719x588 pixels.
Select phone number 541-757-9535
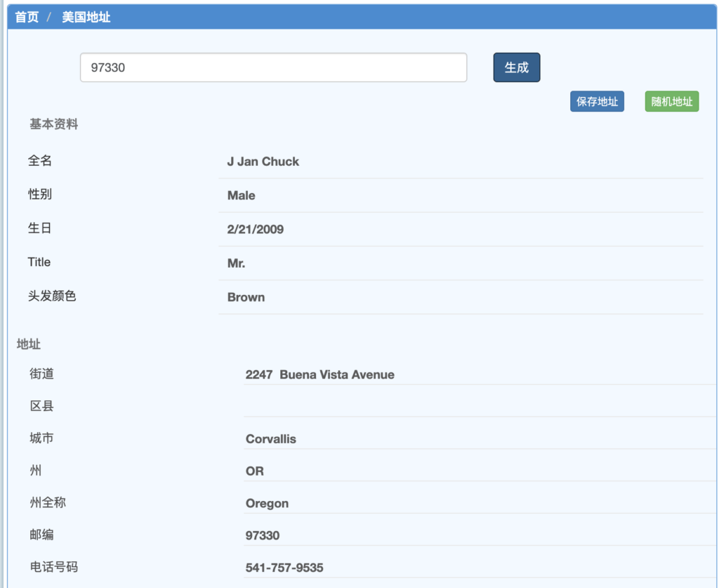click(x=284, y=568)
